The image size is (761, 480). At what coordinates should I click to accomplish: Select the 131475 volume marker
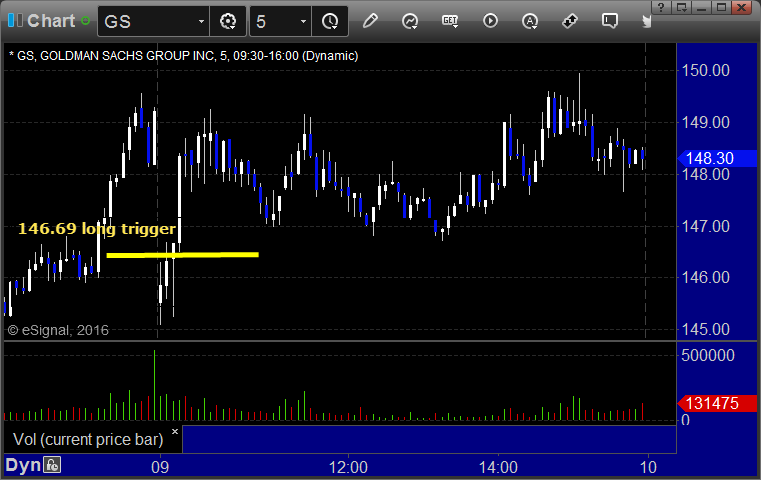point(716,403)
